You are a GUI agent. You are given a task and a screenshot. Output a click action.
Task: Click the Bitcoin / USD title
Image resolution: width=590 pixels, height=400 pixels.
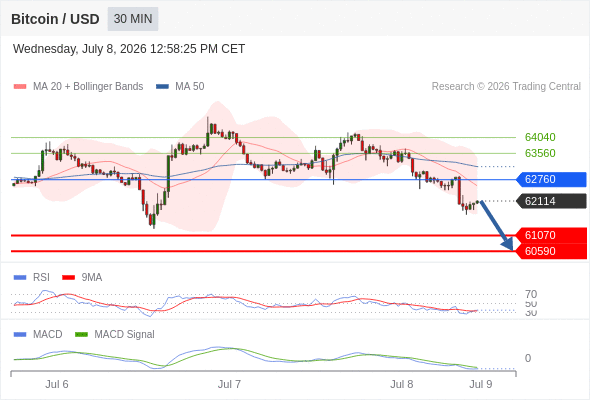click(55, 19)
